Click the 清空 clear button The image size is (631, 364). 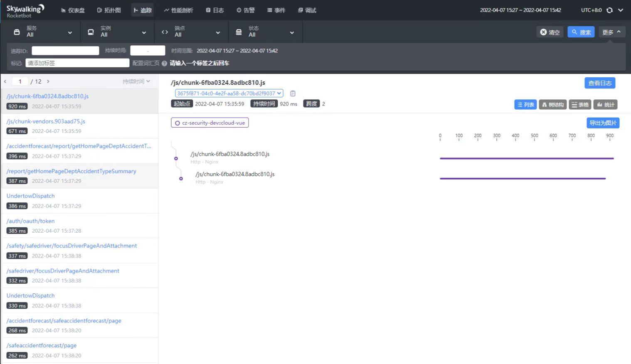tap(550, 32)
